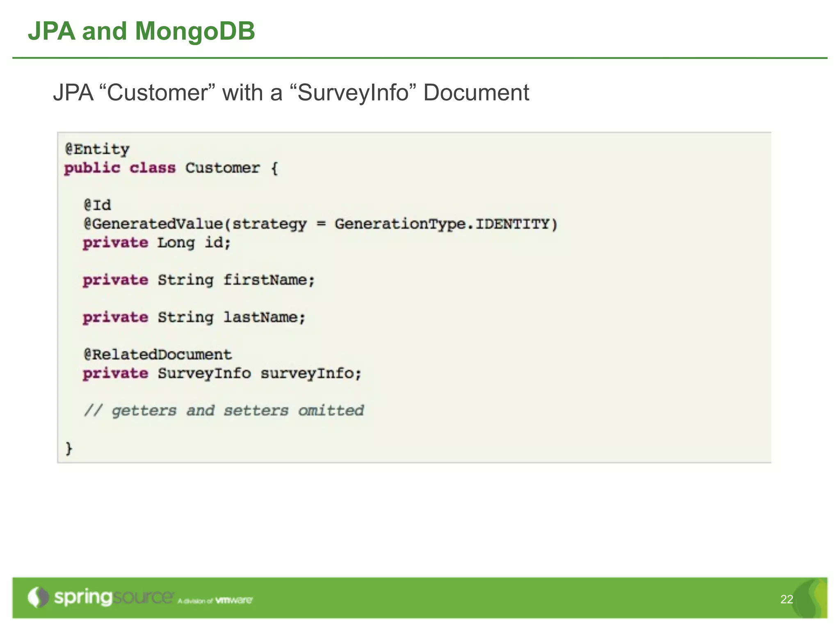Screen dimensions: 840x630
Task: Click the slide page number 22
Action: click(x=787, y=599)
